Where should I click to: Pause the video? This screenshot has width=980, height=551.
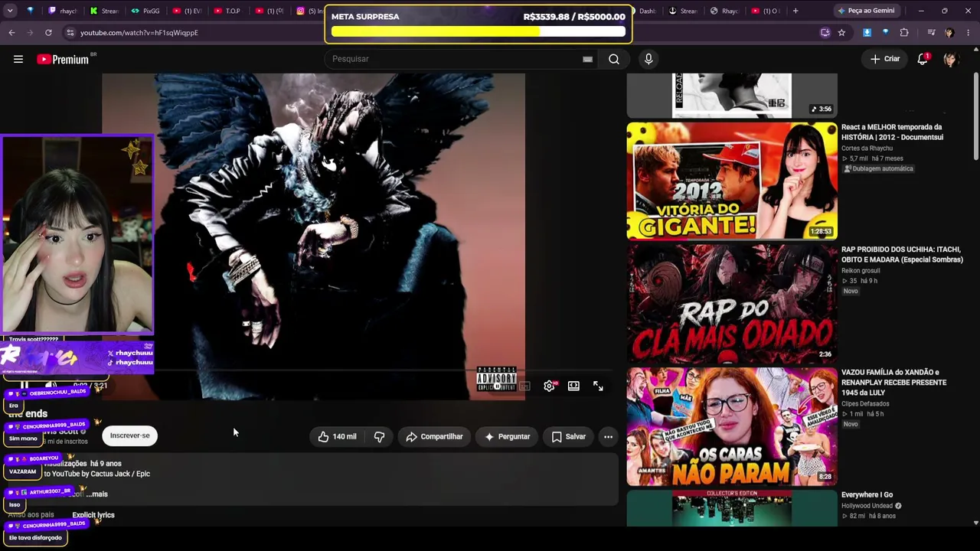[24, 386]
